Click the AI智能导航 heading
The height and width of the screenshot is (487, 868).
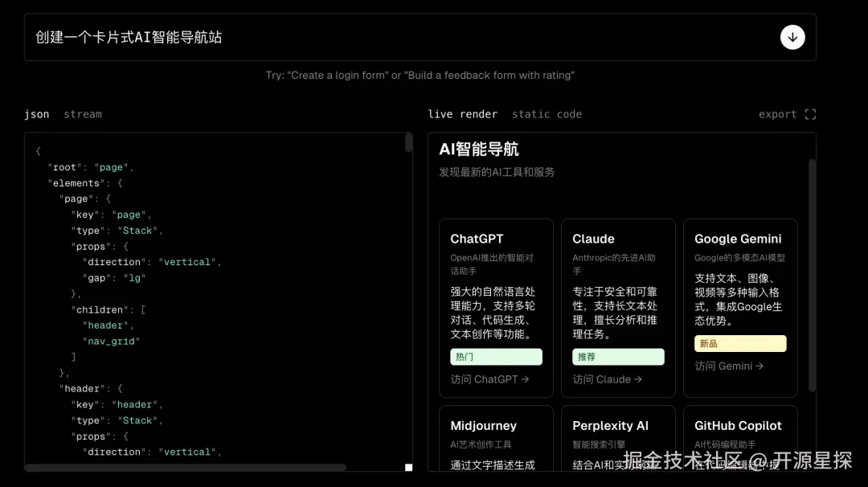click(479, 149)
